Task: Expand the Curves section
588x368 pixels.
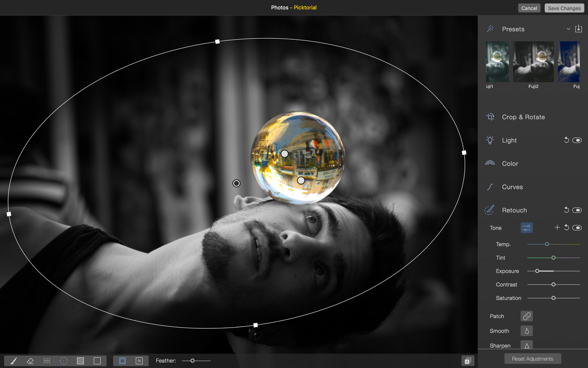Action: (x=512, y=187)
